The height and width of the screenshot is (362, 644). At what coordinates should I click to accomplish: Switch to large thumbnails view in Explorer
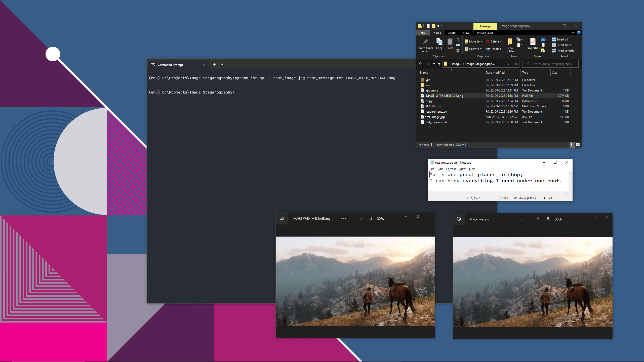click(578, 145)
